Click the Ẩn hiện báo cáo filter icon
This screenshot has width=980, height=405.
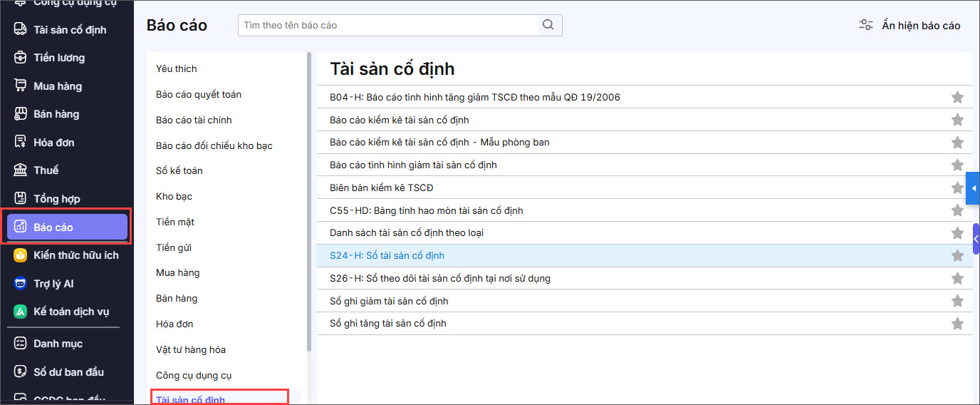click(x=866, y=26)
